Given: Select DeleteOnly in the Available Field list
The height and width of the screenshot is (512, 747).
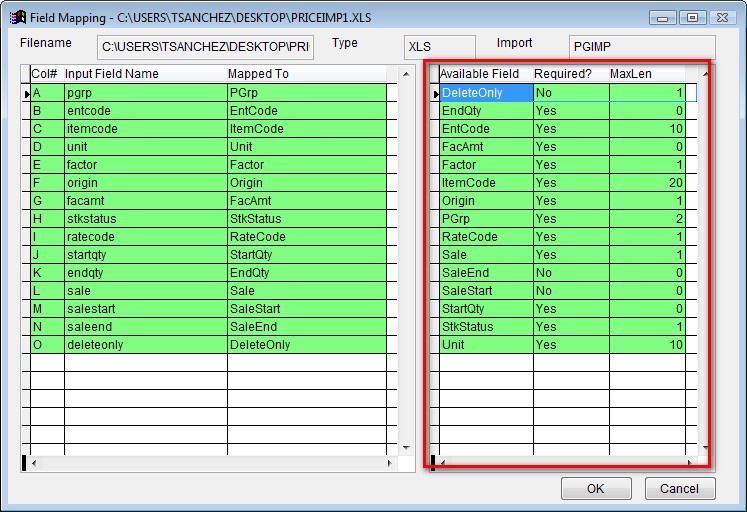Looking at the screenshot, I should pyautogui.click(x=486, y=93).
